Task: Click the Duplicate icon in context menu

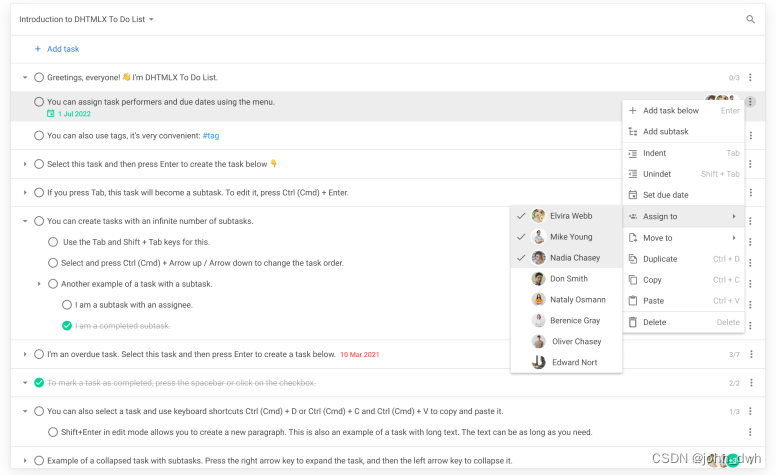Action: 632,259
